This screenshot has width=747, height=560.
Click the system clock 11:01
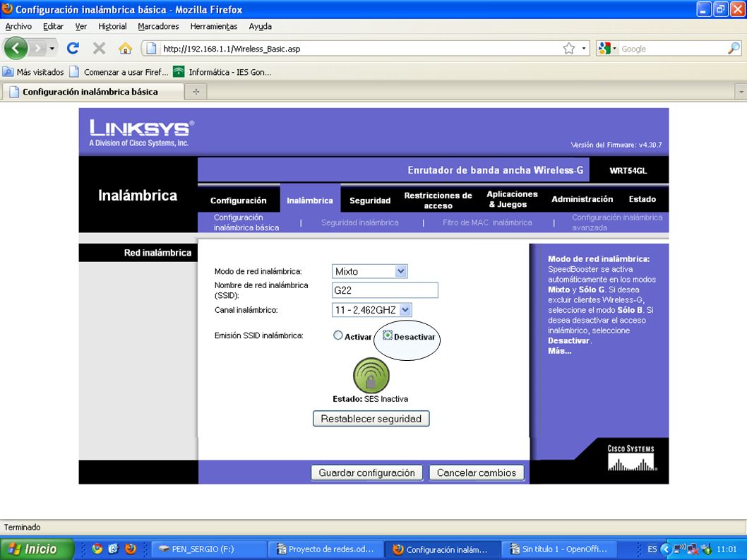tap(727, 549)
